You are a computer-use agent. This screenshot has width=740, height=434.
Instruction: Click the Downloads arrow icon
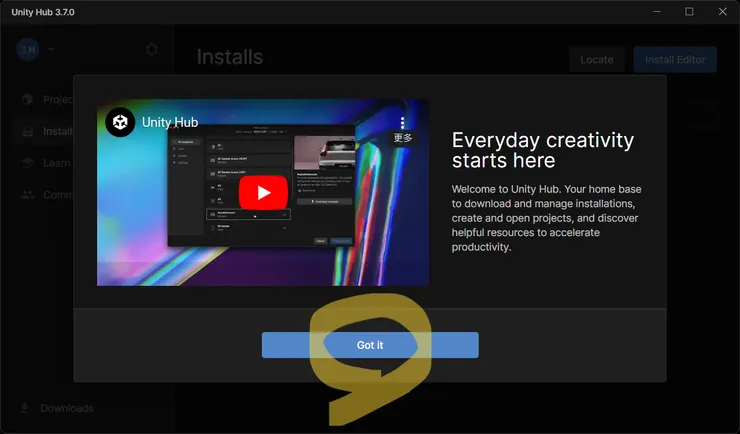tap(25, 408)
